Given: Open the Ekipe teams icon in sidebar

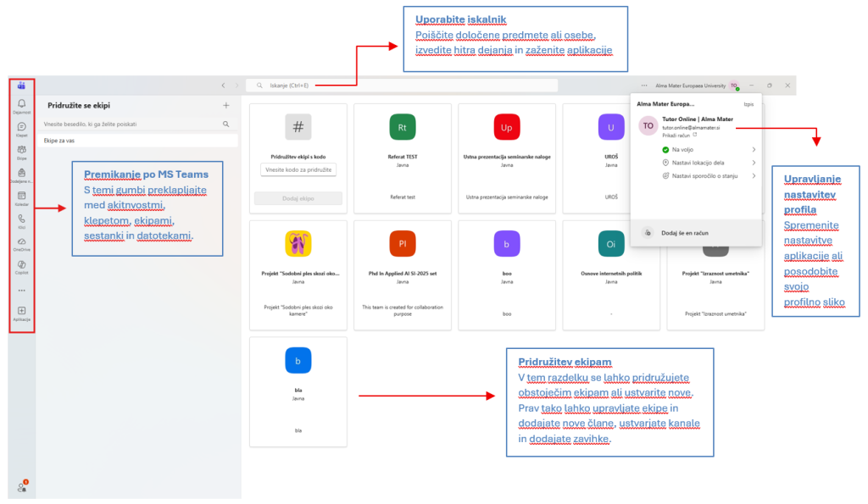Looking at the screenshot, I should 21,149.
